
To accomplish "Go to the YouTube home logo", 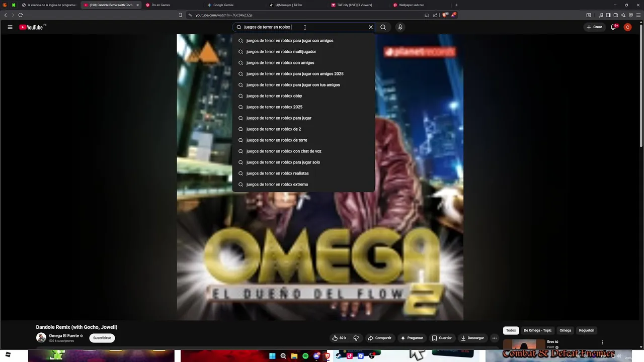I will coord(31,27).
